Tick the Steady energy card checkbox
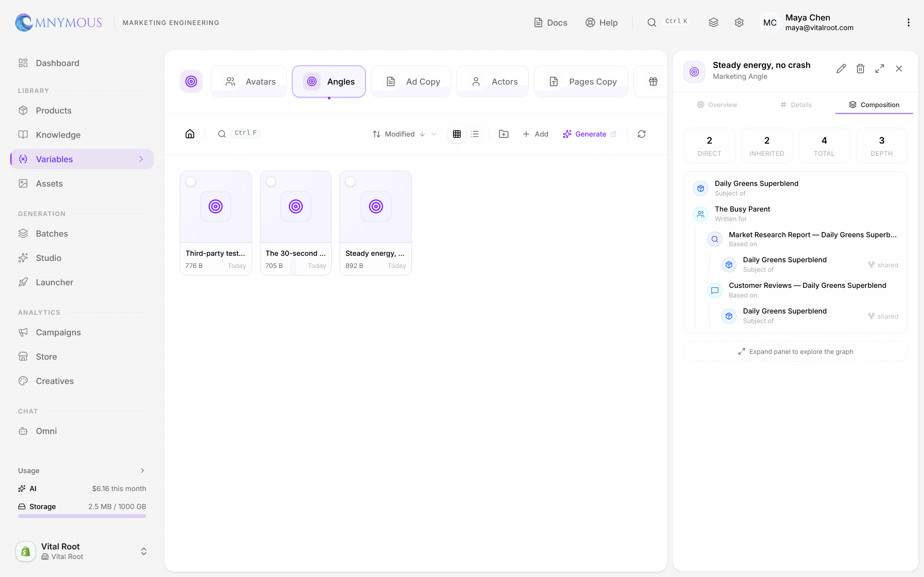This screenshot has width=924, height=577. pos(350,182)
